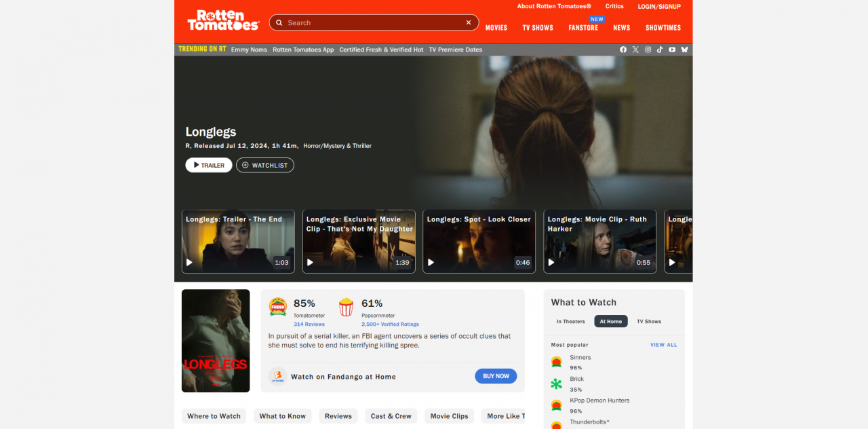The image size is (868, 429).
Task: Select the At Home tab
Action: [x=611, y=321]
